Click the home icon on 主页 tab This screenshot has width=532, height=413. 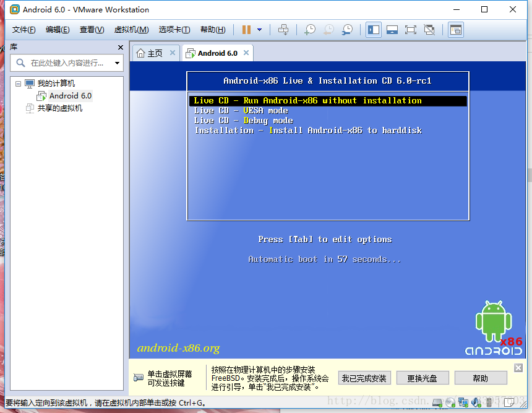tap(140, 53)
